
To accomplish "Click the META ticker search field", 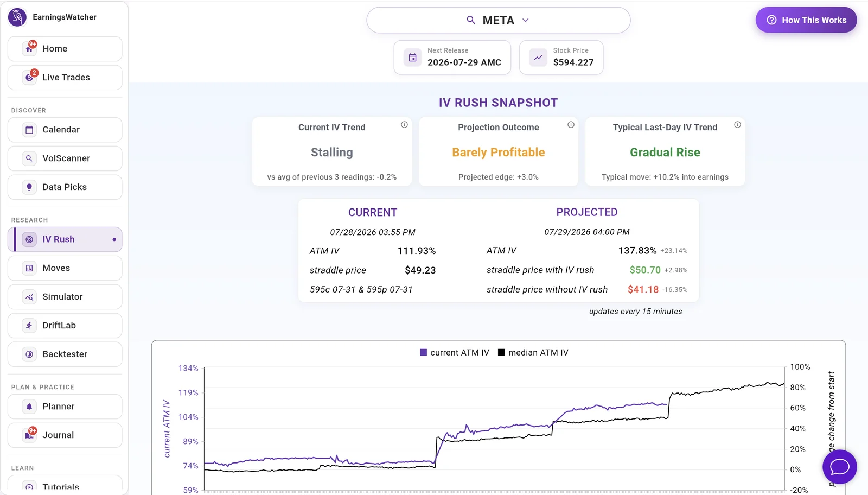I will [498, 20].
